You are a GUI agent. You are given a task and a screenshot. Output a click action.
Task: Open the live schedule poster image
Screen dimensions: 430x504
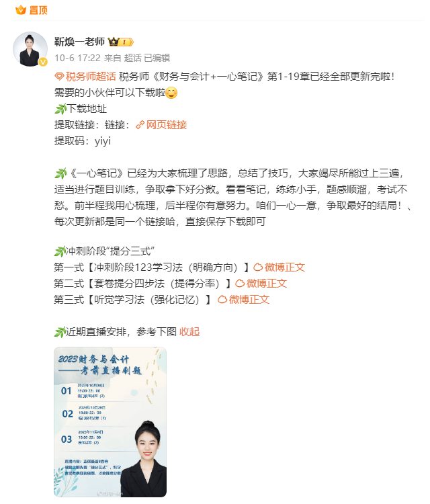pyautogui.click(x=110, y=422)
